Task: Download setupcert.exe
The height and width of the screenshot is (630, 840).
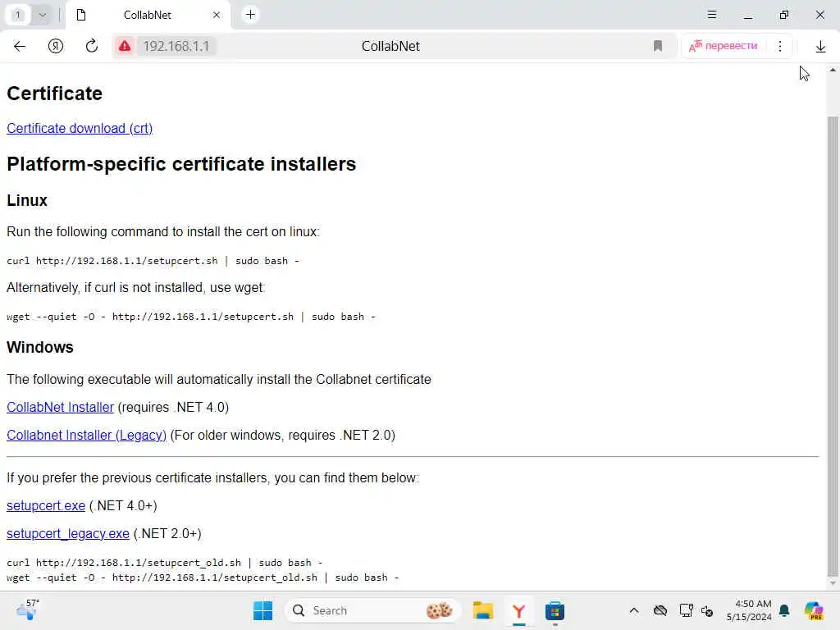Action: tap(46, 505)
